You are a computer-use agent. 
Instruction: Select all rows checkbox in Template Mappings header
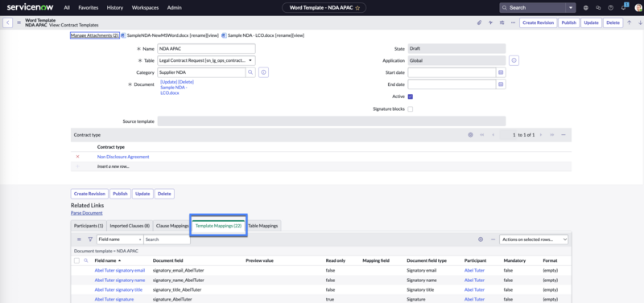pos(76,260)
